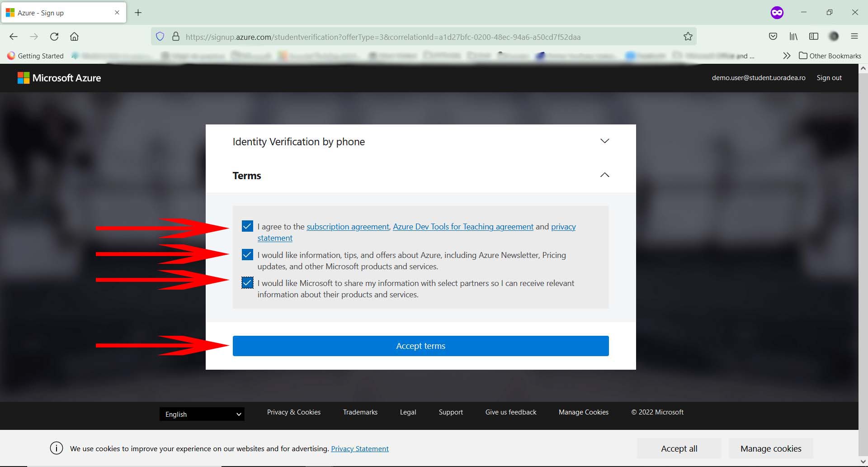Viewport: 868px width, 467px height.
Task: Open Azure Dev Tools for Teaching agreement
Action: [x=463, y=227]
